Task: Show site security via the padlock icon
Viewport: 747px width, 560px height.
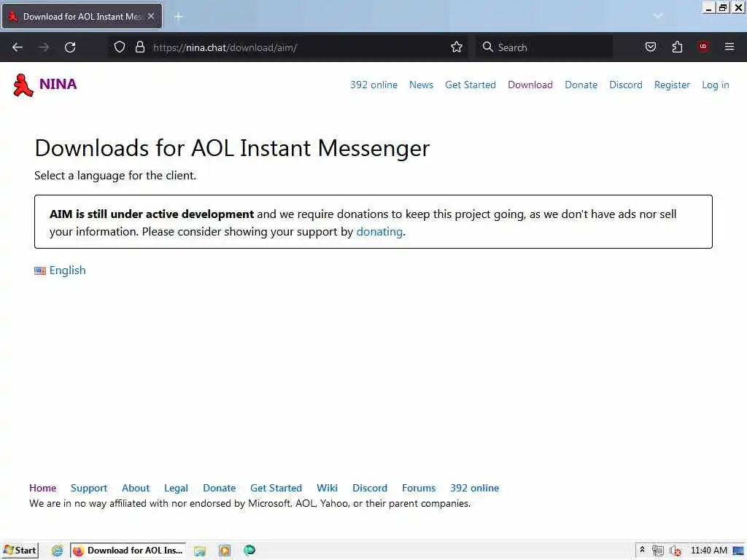Action: [139, 47]
